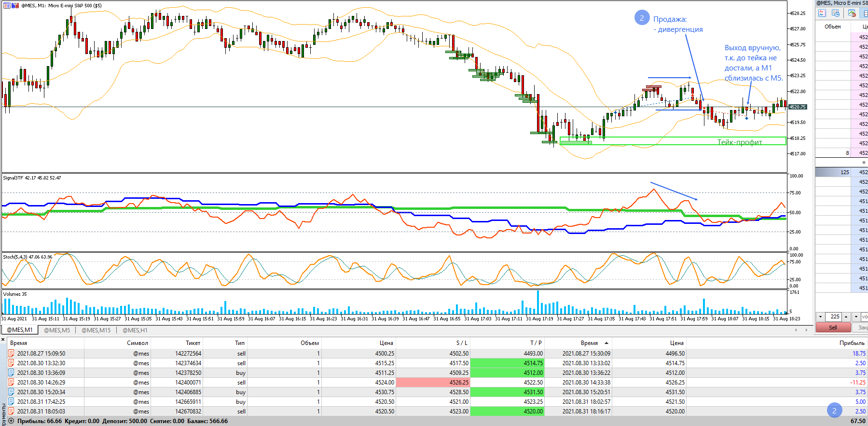Open the tick chart icon in order book

pos(822,13)
